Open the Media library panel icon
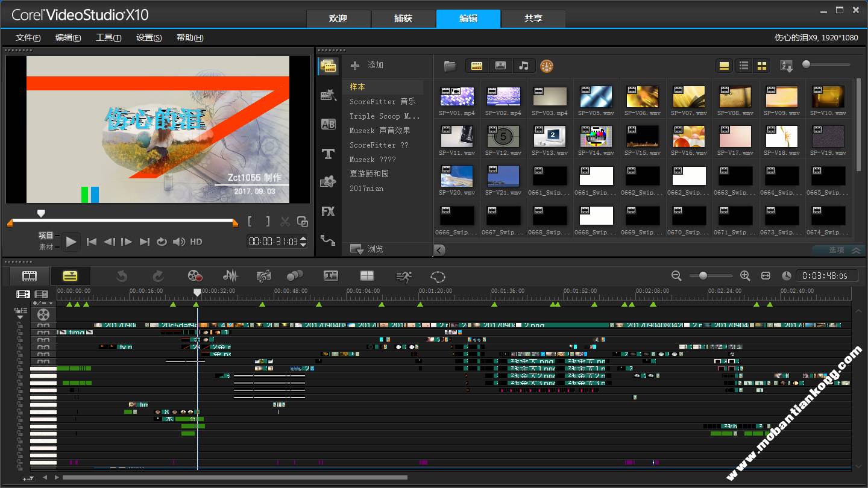868x488 pixels. [329, 66]
